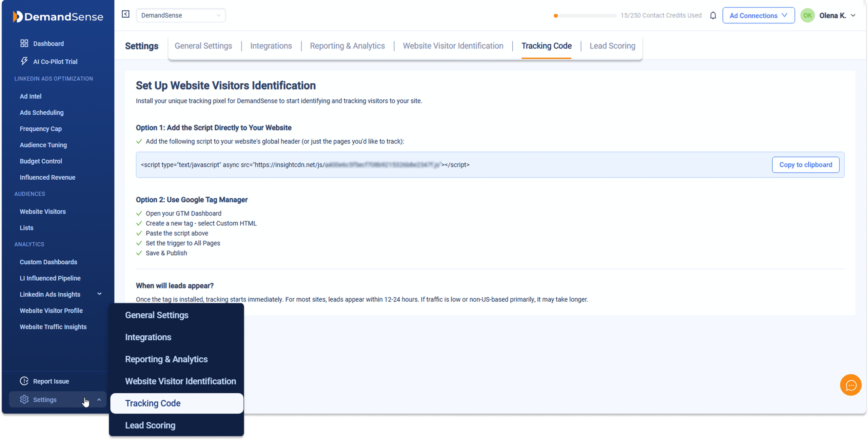This screenshot has height=440, width=868.
Task: Click the AI Co-Pilot lightning icon
Action: [x=24, y=61]
